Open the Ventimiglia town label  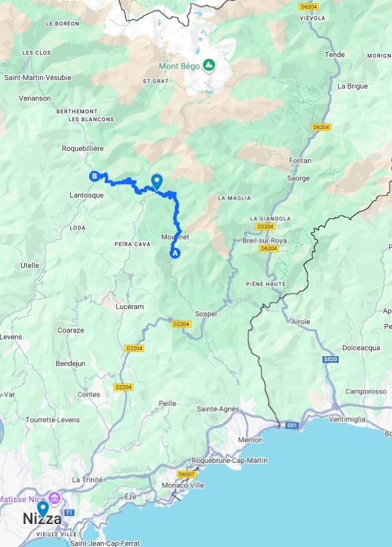click(347, 419)
